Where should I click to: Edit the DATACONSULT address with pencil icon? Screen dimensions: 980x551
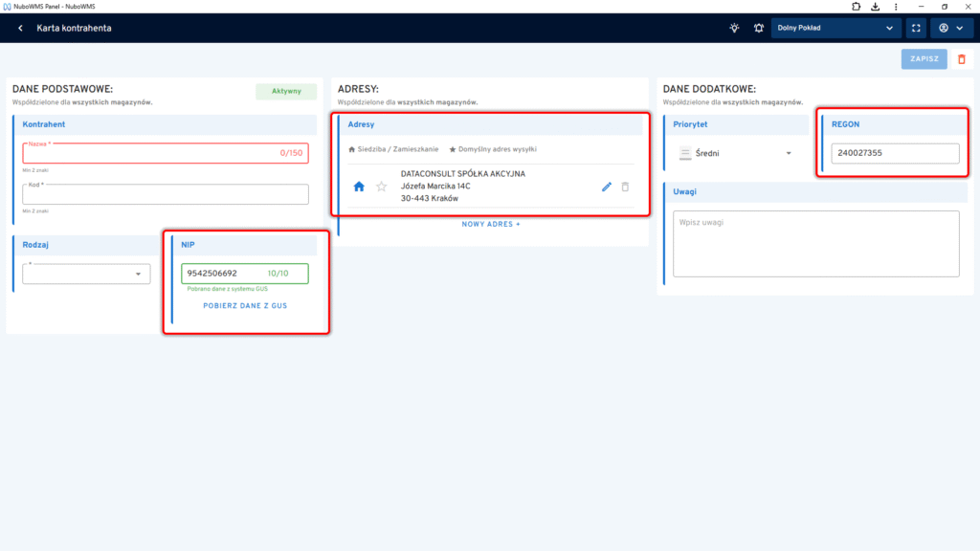606,187
